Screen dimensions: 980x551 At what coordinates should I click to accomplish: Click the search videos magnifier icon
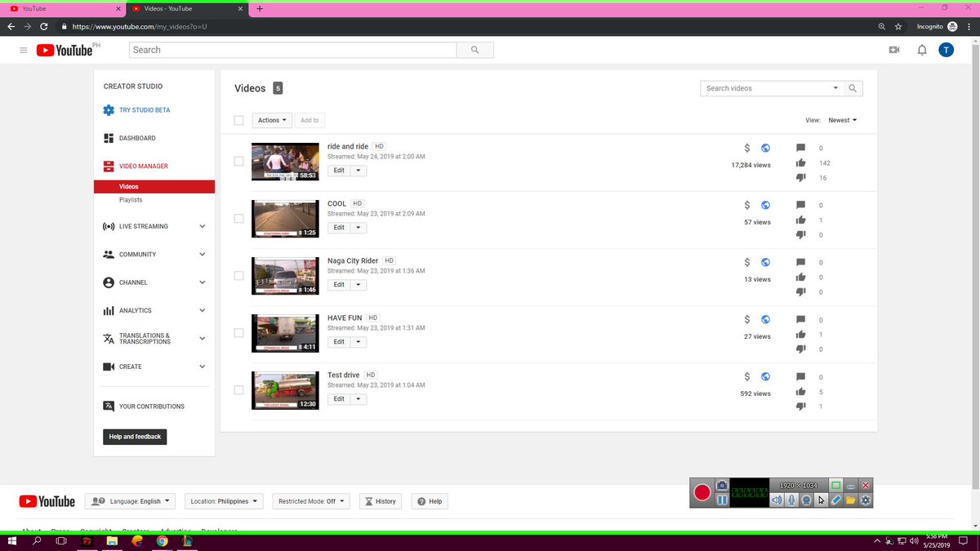853,88
